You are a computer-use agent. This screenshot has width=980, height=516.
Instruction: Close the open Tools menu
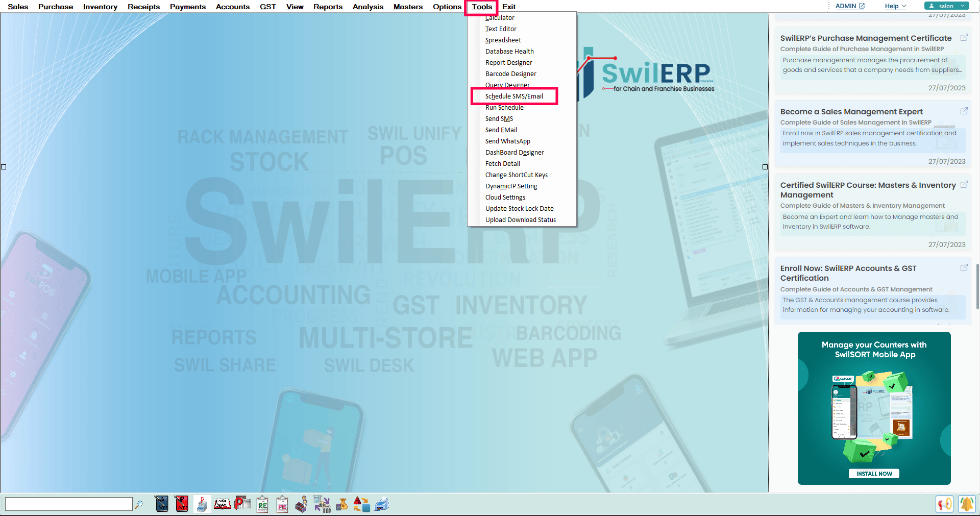tap(482, 7)
